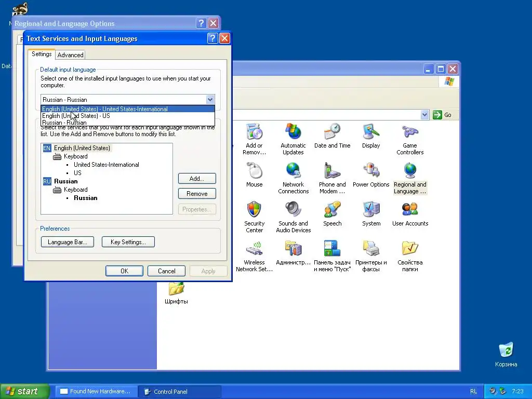Screen dimensions: 532x399
Task: Click the Add... button
Action: pyautogui.click(x=197, y=179)
